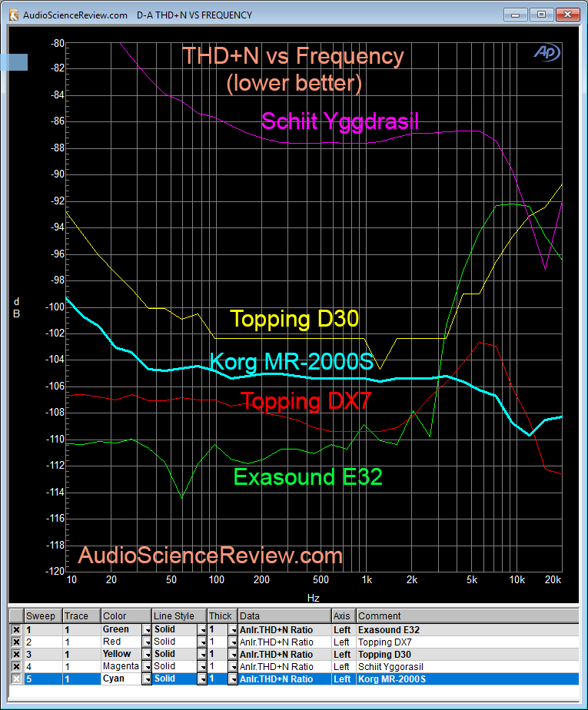Click the application icon in title bar
Image resolution: width=588 pixels, height=710 pixels.
tap(14, 15)
